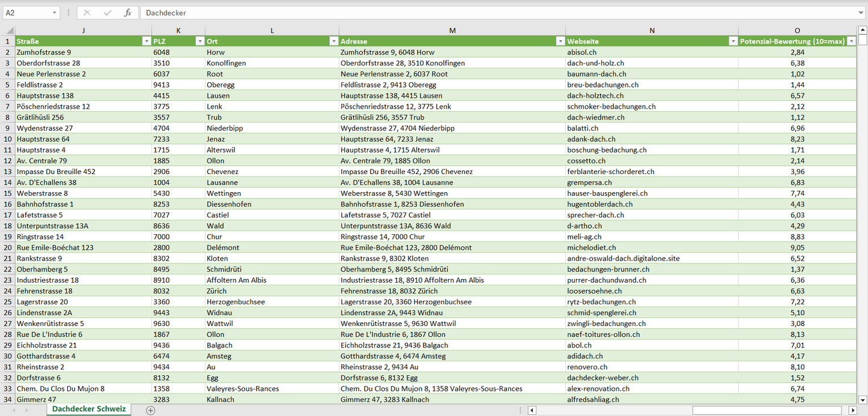
Task: Click the Enter checkmark icon in formula bar
Action: point(108,13)
